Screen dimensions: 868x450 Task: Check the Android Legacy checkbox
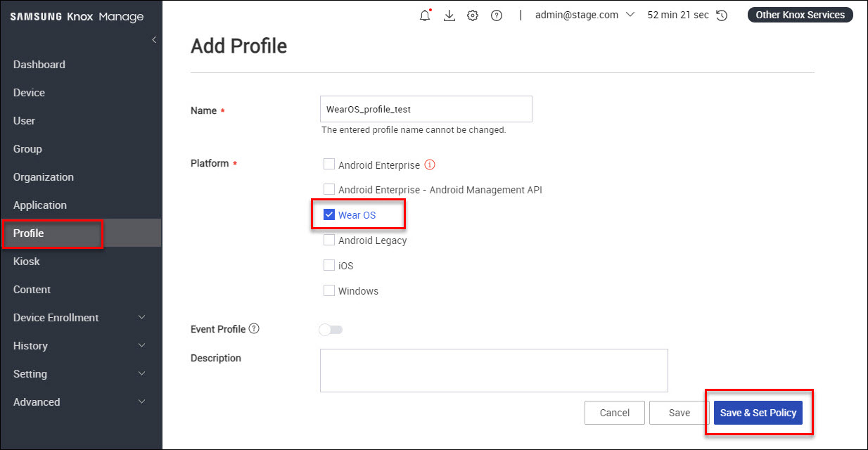(x=328, y=240)
